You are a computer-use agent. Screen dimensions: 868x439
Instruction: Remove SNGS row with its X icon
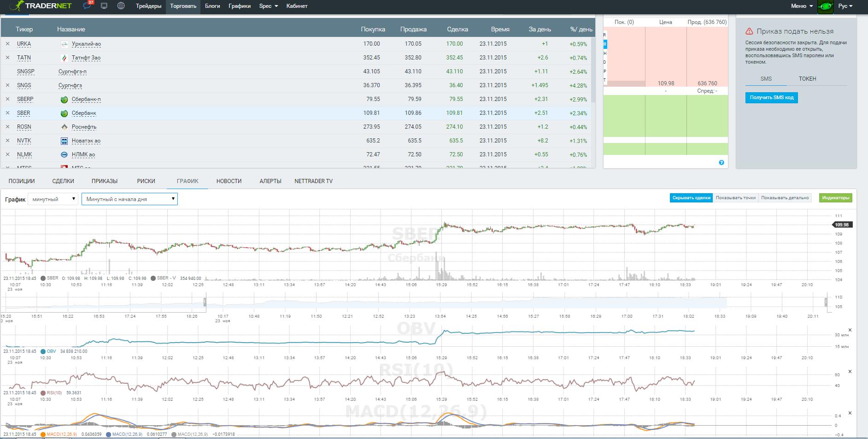click(7, 85)
